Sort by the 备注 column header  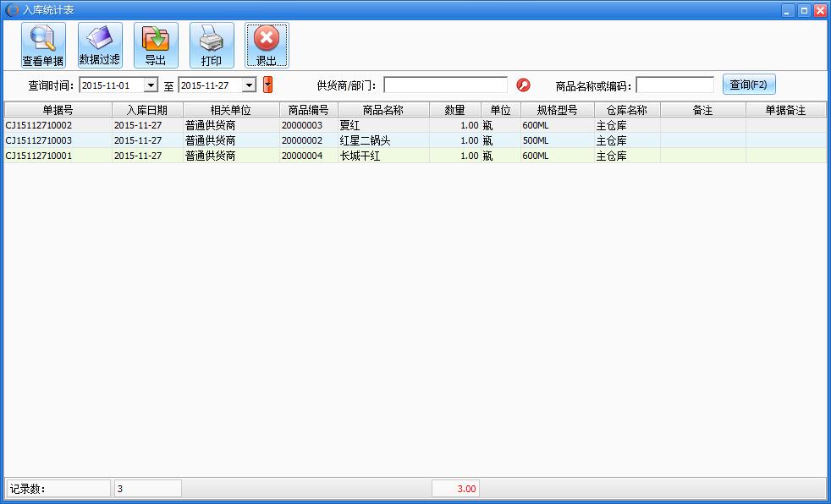pyautogui.click(x=702, y=110)
